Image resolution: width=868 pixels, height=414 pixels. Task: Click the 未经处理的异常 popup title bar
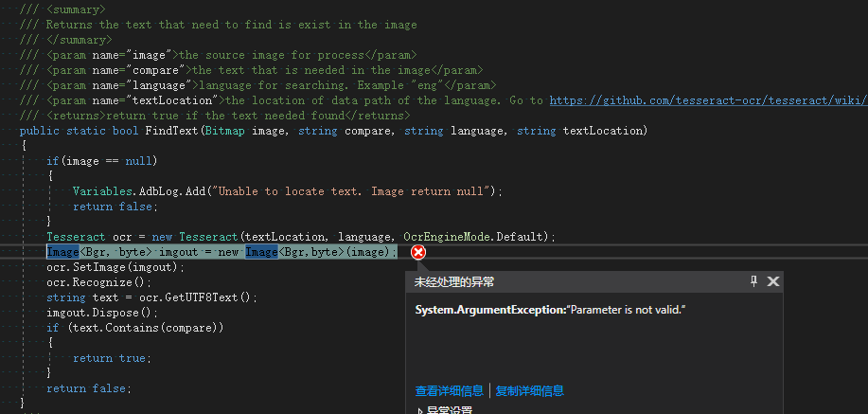click(568, 281)
